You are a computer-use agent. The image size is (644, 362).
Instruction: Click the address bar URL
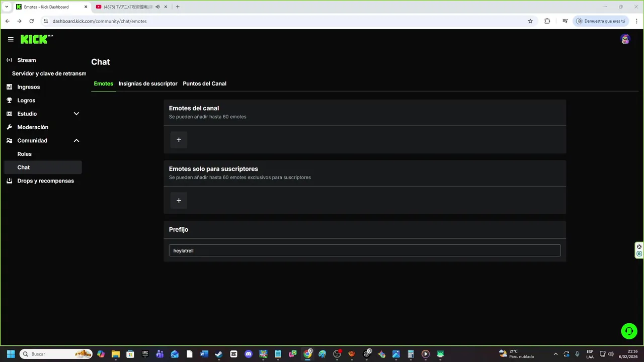point(100,21)
